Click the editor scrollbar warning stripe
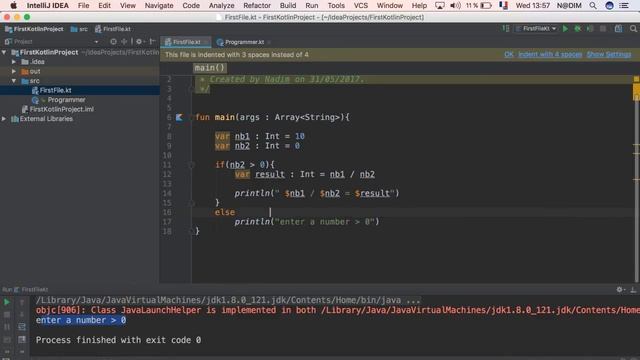 click(x=636, y=92)
